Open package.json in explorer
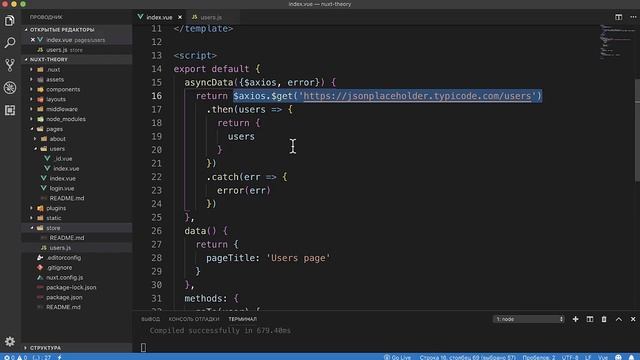 point(64,297)
